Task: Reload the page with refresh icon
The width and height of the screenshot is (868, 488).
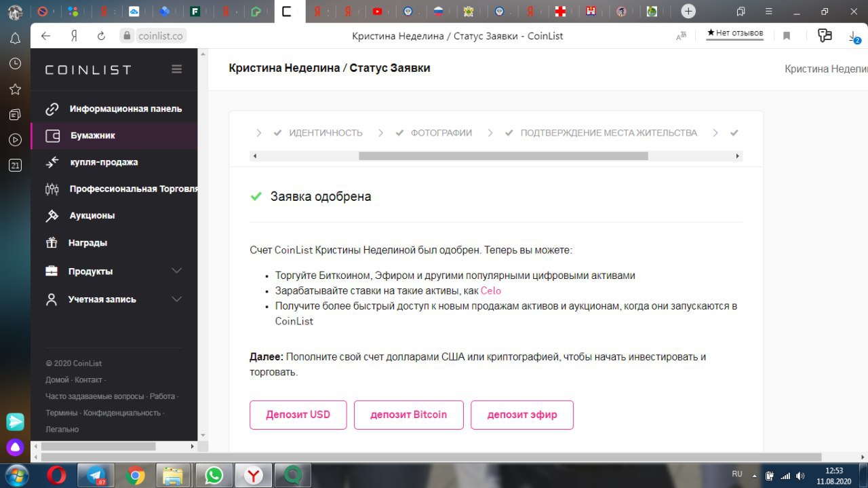Action: point(101,36)
